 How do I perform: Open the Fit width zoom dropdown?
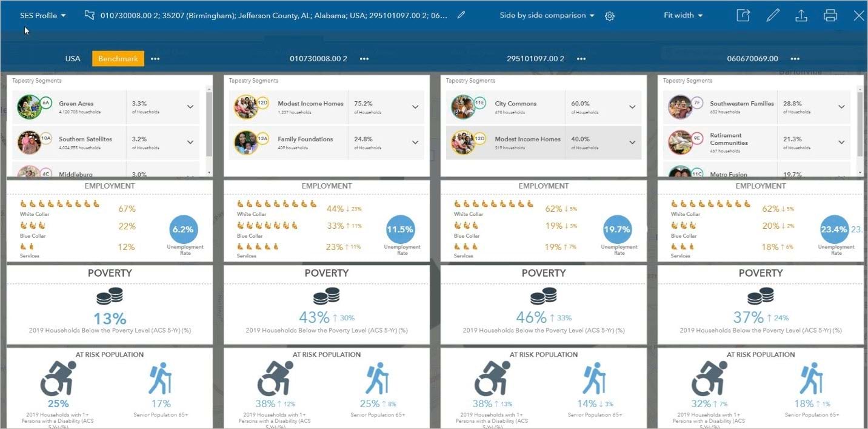683,15
